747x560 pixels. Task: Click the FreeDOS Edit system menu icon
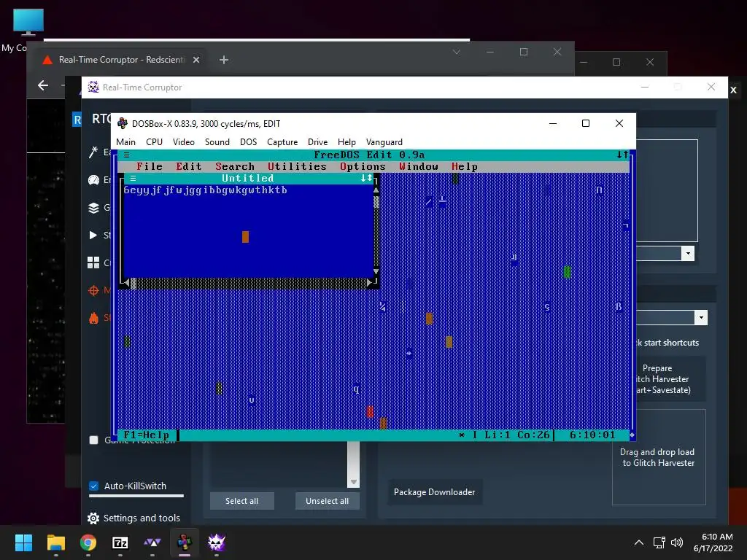[127, 155]
